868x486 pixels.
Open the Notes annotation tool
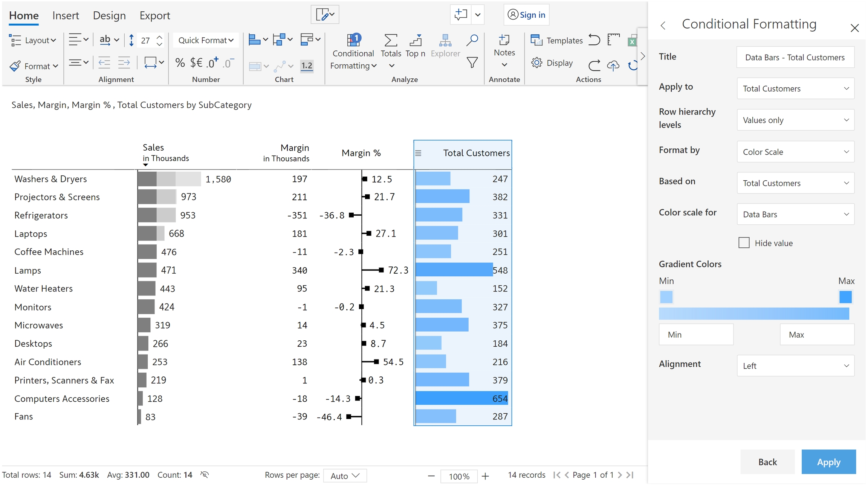click(504, 41)
